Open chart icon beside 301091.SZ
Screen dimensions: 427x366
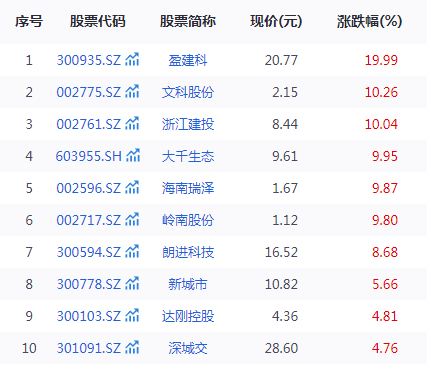click(x=132, y=348)
